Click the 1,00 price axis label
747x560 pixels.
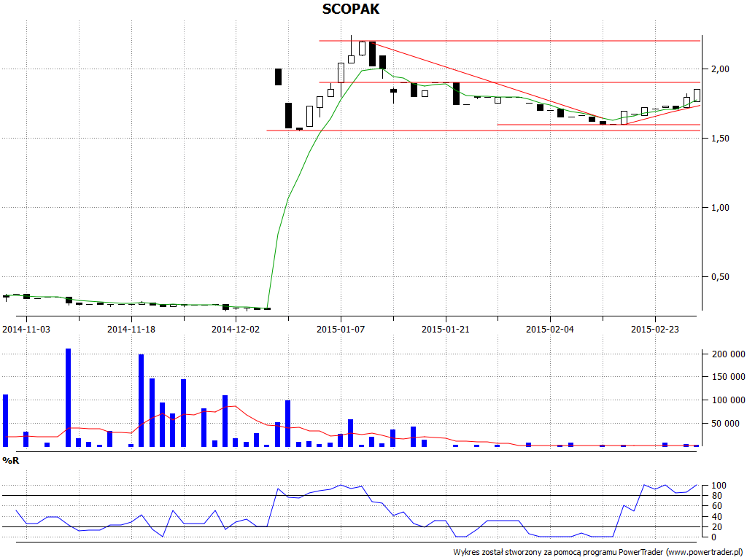point(720,208)
